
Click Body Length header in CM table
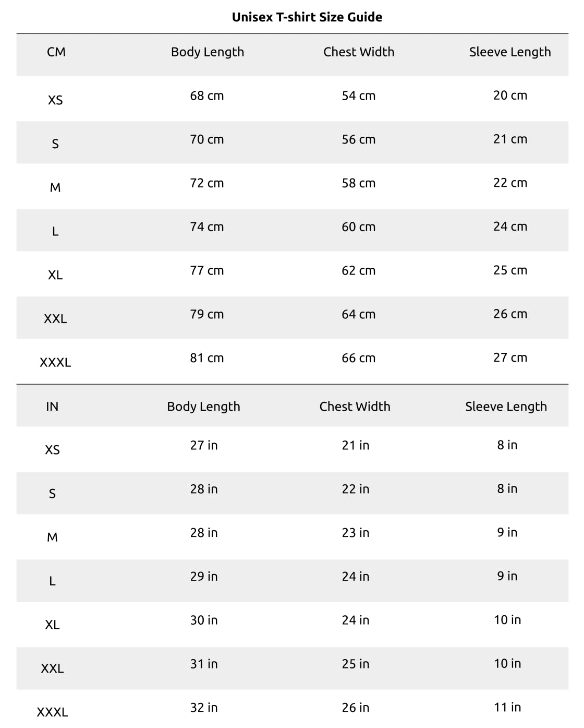click(208, 52)
